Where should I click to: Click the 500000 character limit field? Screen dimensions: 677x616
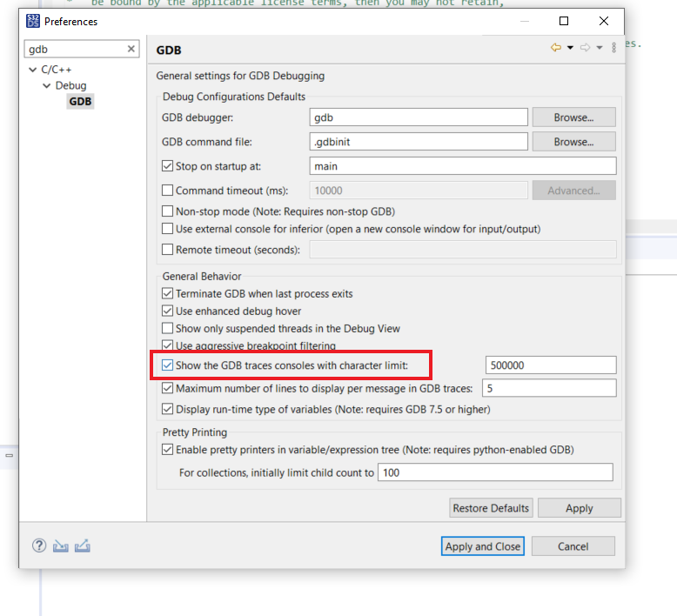[x=551, y=365]
